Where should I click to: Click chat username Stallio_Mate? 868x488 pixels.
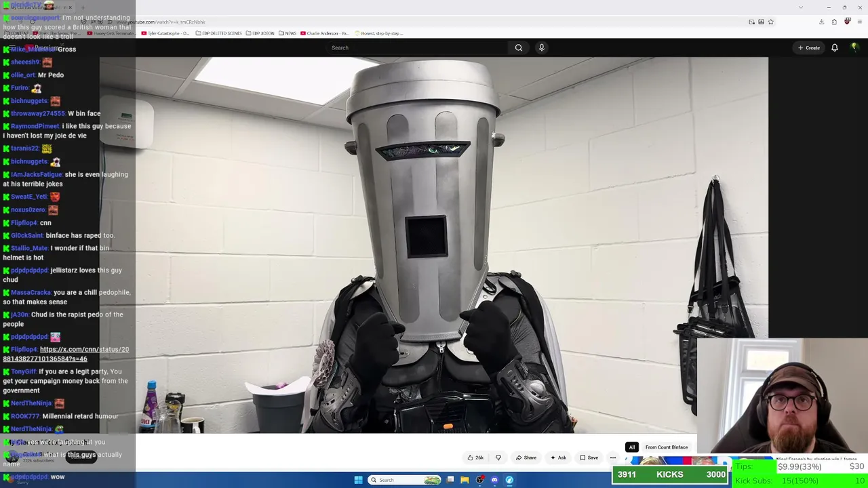click(29, 248)
